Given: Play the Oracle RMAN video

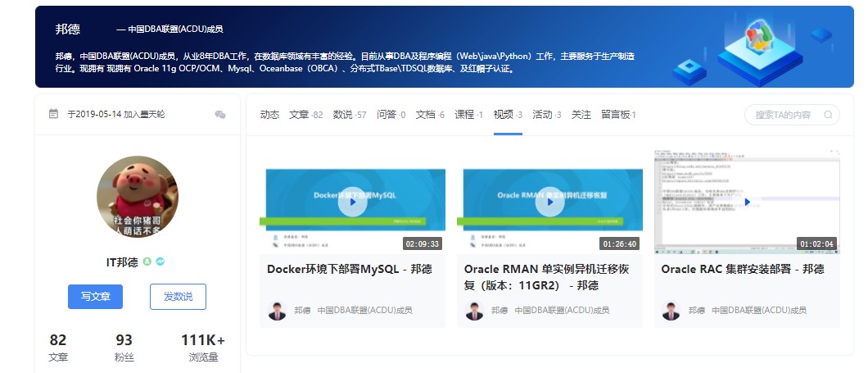Looking at the screenshot, I should [x=549, y=202].
